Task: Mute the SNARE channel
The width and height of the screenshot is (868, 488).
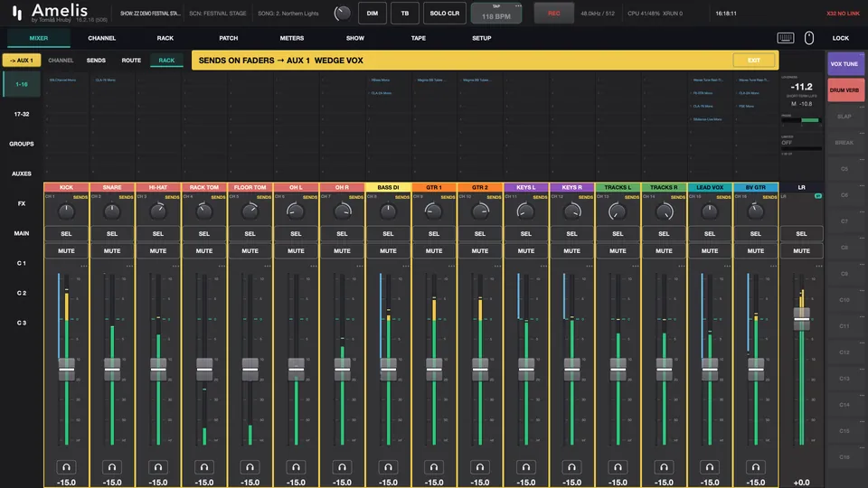Action: pos(112,250)
